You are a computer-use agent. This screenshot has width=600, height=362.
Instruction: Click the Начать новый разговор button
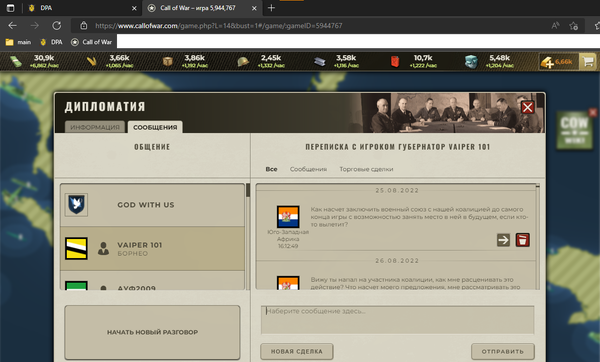[152, 332]
